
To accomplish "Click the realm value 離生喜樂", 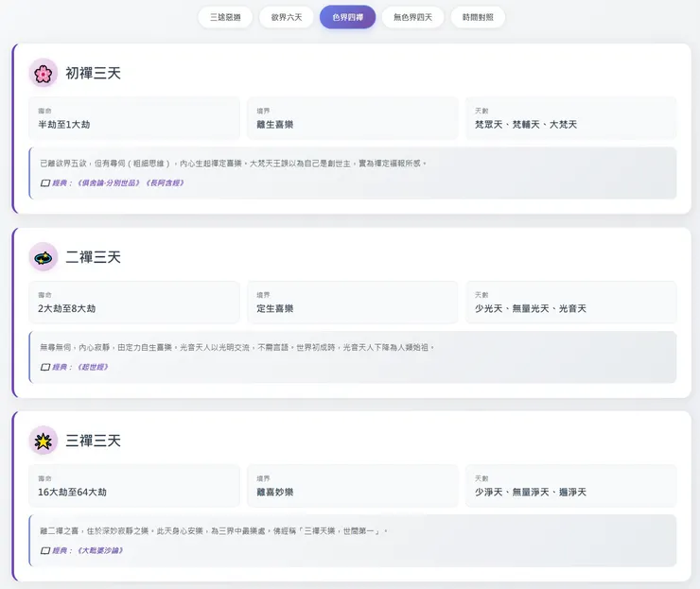I will tap(275, 125).
